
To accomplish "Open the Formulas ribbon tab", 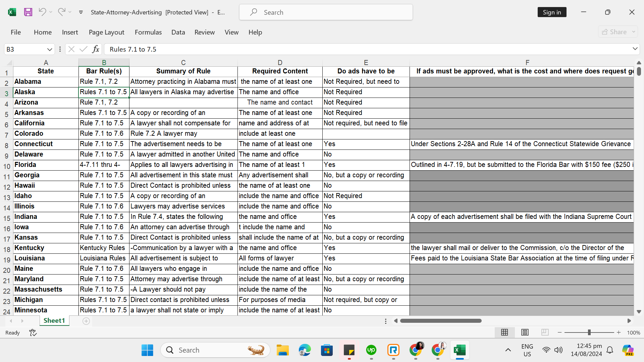I will pos(148,32).
